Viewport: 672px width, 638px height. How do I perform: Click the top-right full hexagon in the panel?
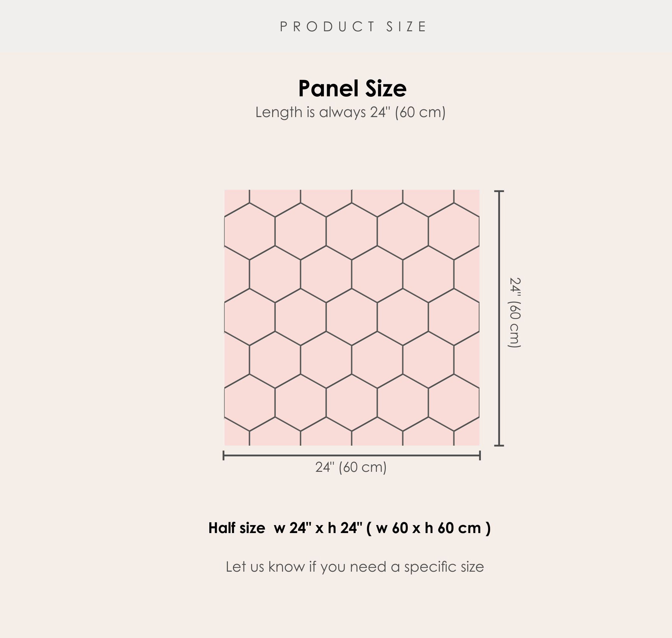click(x=453, y=231)
